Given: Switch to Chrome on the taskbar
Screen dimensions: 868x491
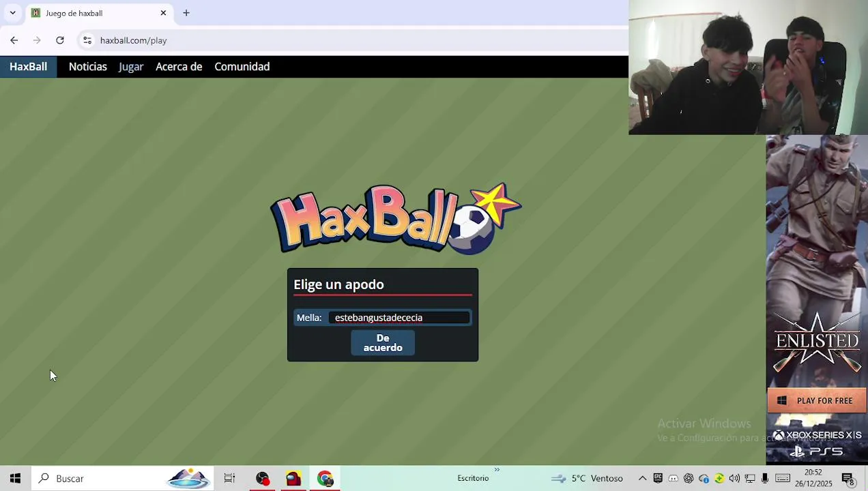Looking at the screenshot, I should tap(325, 479).
